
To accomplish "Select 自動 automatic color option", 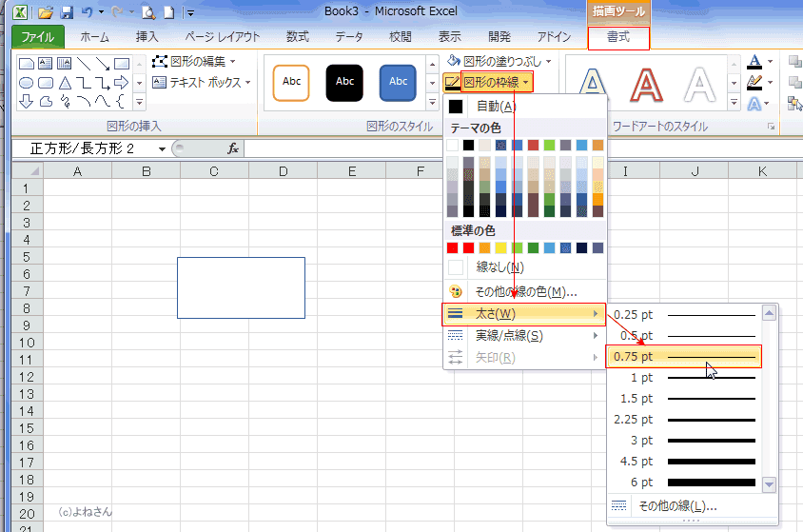I will (x=495, y=107).
